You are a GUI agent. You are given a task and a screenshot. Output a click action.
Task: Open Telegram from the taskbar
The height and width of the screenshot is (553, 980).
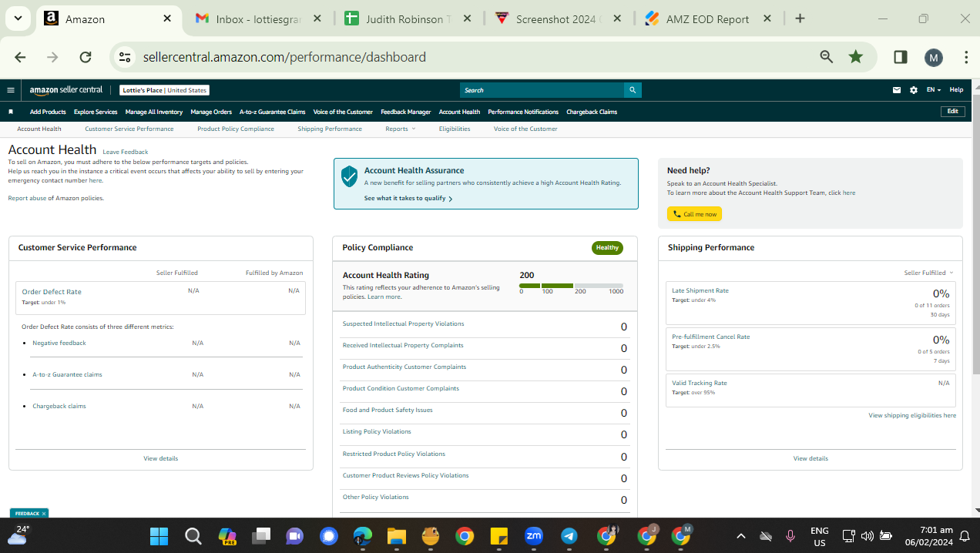tap(569, 535)
